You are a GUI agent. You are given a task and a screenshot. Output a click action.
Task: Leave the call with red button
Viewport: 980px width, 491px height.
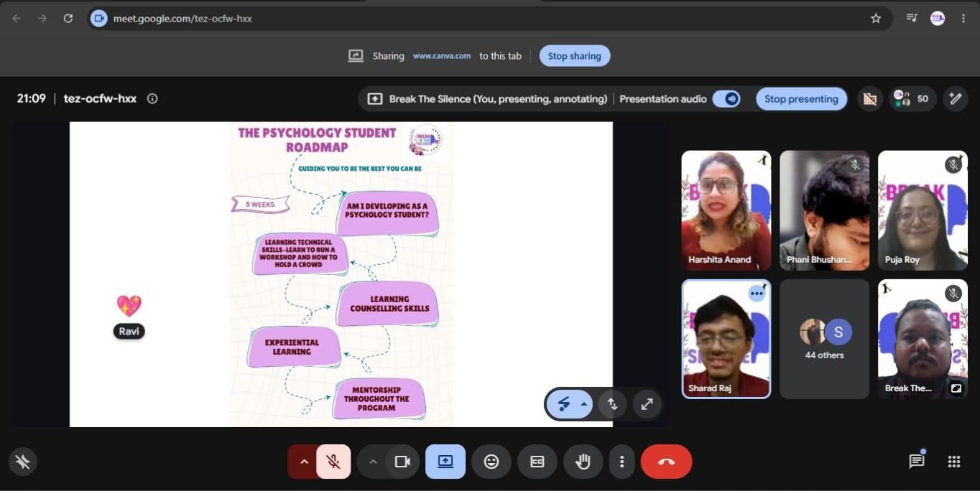pos(666,462)
